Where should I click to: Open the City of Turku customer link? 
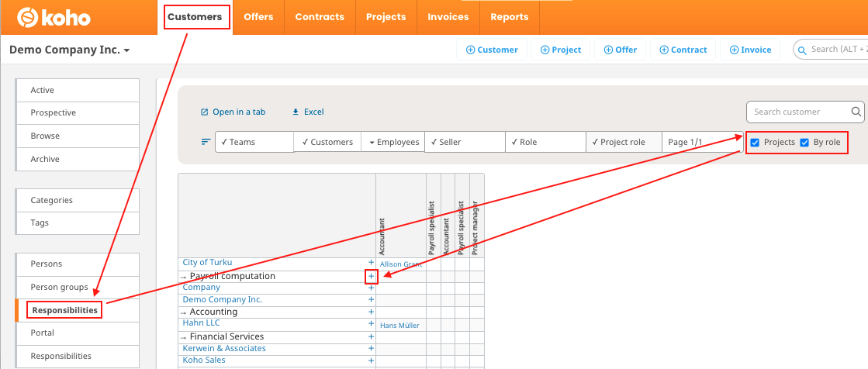click(x=208, y=262)
